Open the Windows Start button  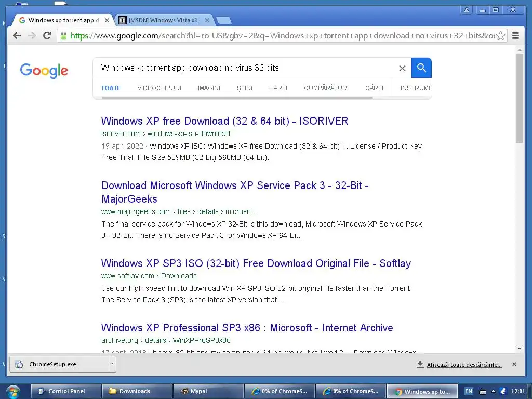coord(12,392)
